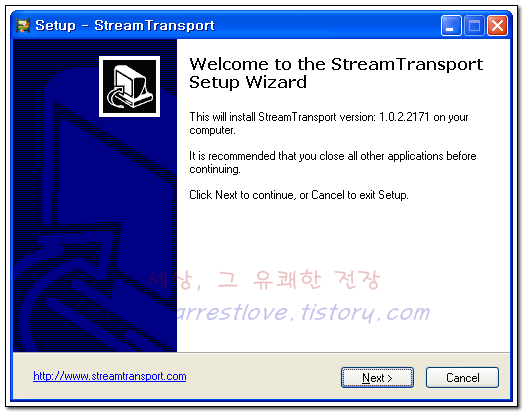
Task: Click the "Click Next to continue" instruction text
Action: pyautogui.click(x=299, y=195)
